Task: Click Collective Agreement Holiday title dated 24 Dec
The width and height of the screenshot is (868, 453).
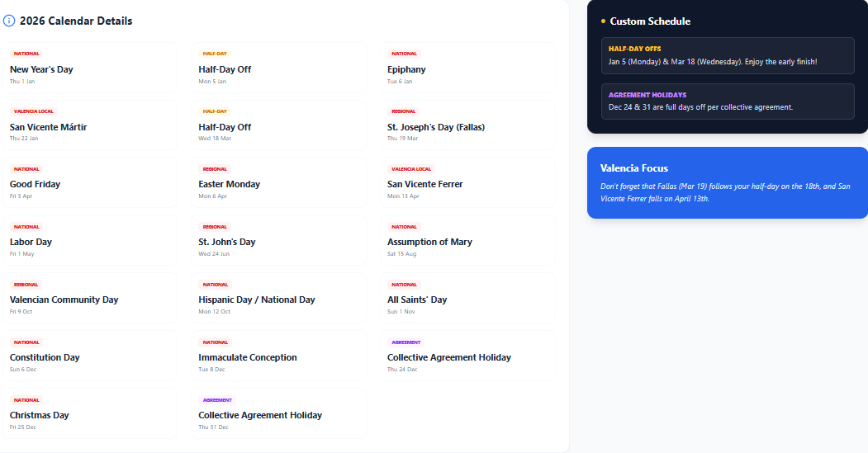Action: point(449,357)
